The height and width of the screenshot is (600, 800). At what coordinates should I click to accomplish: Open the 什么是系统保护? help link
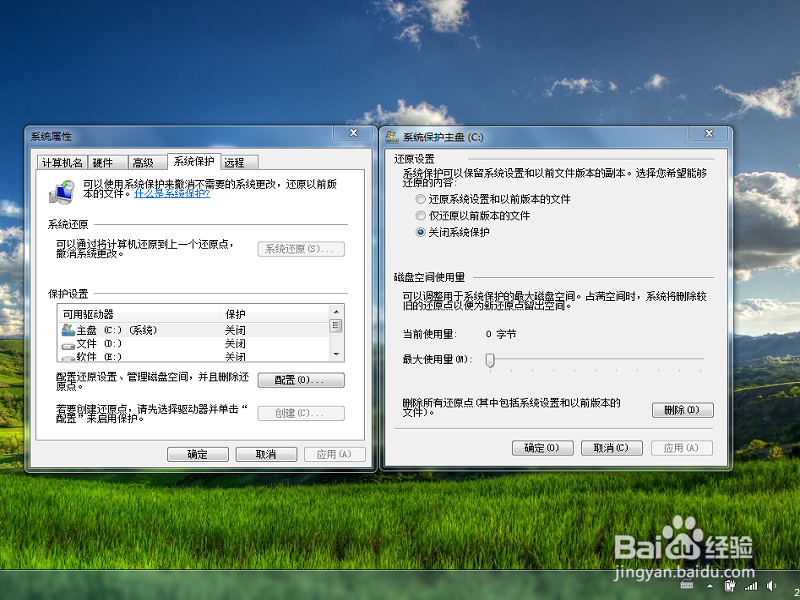172,194
